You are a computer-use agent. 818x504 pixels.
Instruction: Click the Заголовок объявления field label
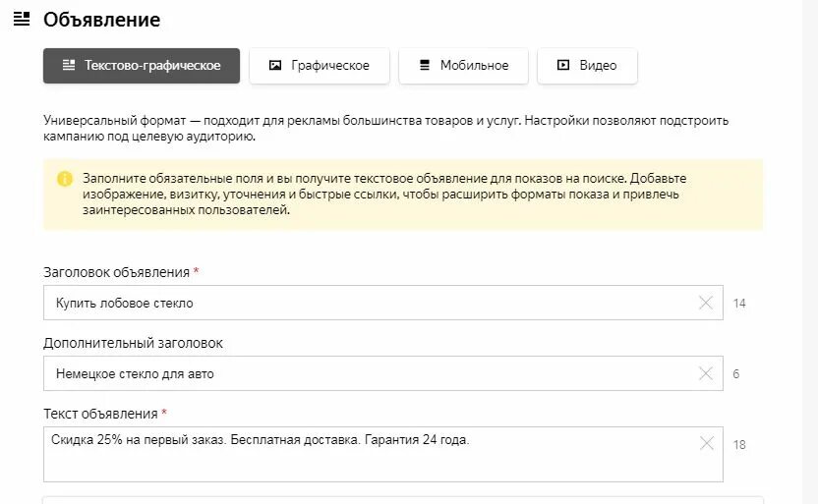tap(116, 272)
